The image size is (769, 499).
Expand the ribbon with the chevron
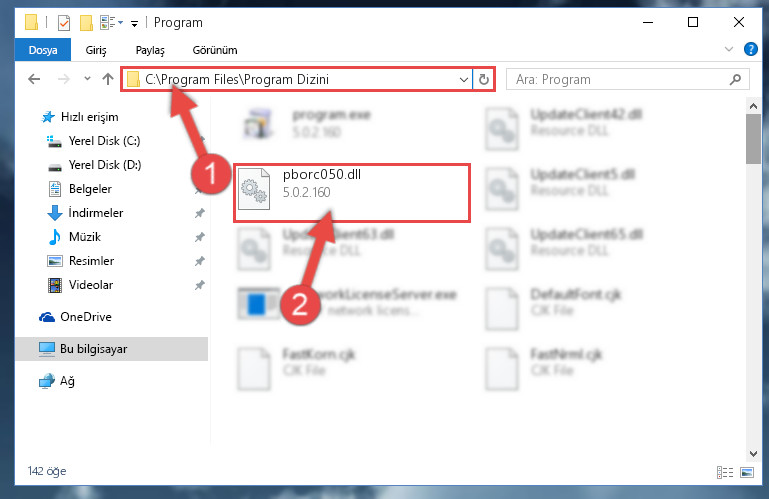point(729,49)
